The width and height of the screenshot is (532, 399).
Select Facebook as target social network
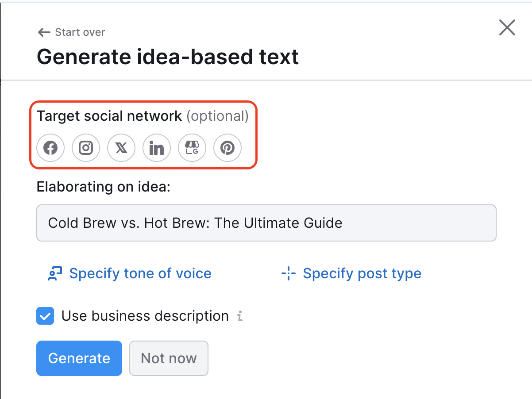point(50,148)
